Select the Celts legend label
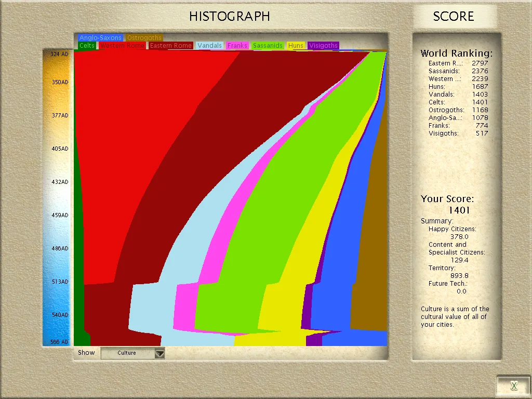Image resolution: width=532 pixels, height=399 pixels. pyautogui.click(x=87, y=46)
